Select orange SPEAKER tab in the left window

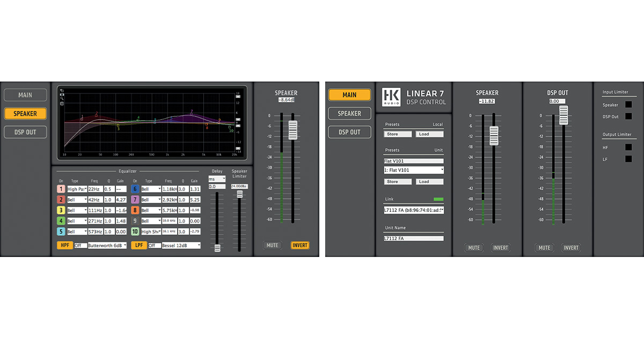25,114
